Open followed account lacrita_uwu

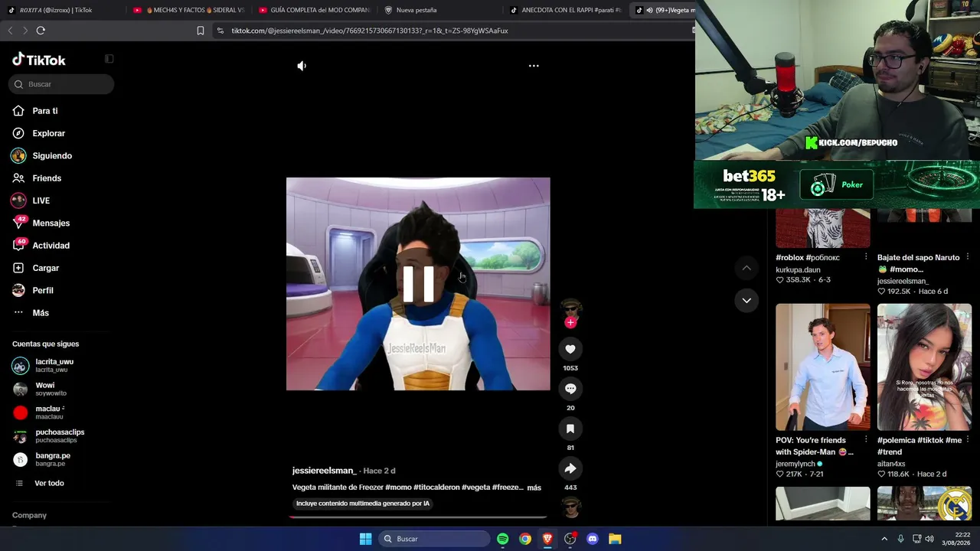point(54,366)
